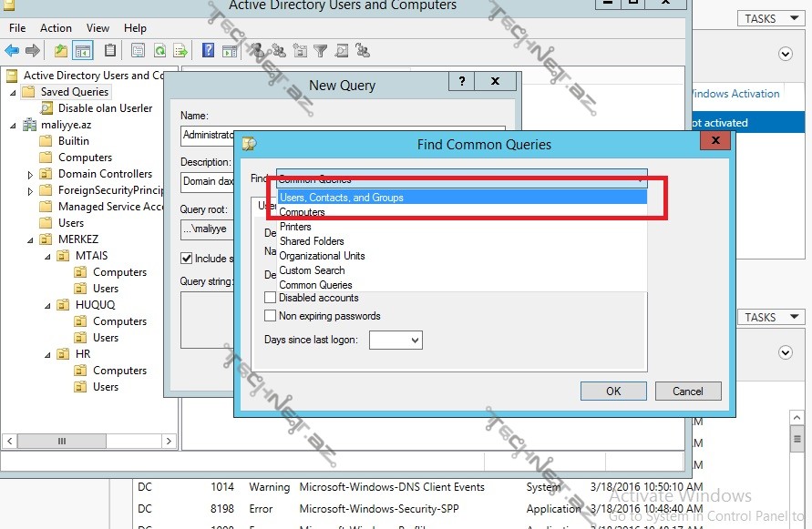Click the Refresh toolbar icon
Viewport: 812px width, 529px height.
point(159,51)
